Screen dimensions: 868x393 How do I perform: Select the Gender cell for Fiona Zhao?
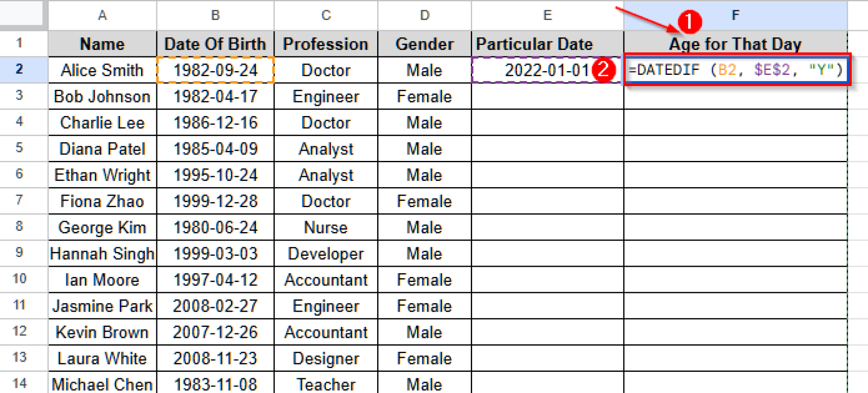[424, 201]
